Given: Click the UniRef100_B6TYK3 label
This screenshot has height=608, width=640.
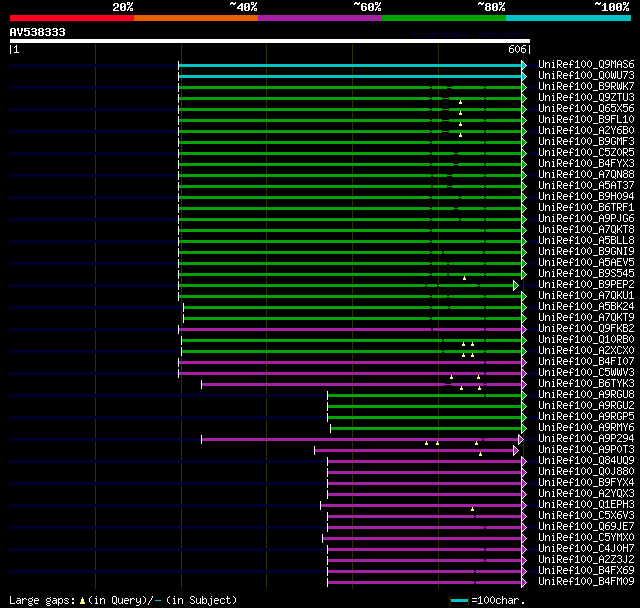Looking at the screenshot, I should [x=586, y=384].
